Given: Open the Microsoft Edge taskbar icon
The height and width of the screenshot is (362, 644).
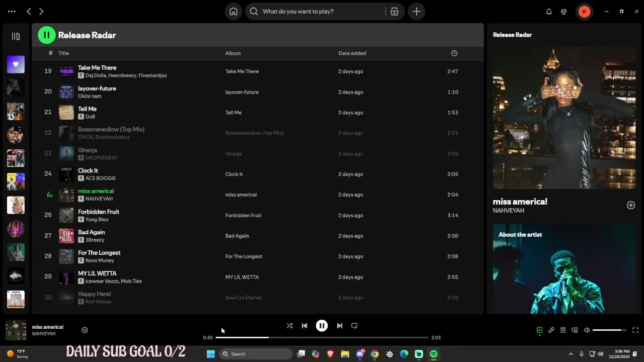Looking at the screenshot, I should point(404,354).
